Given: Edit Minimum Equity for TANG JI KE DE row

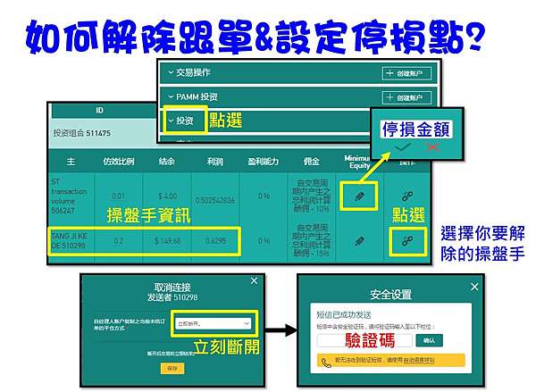Looking at the screenshot, I should coord(359,241).
